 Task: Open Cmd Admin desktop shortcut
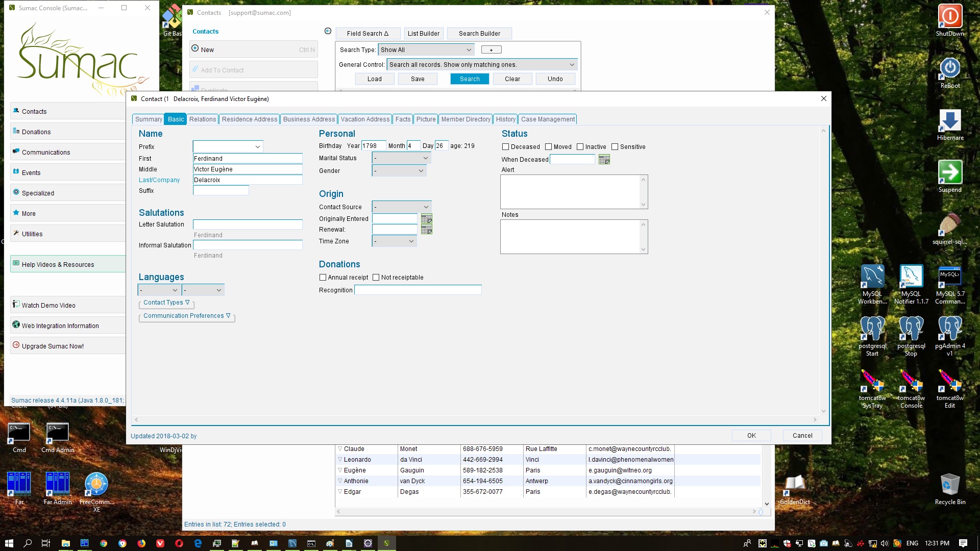pos(58,438)
